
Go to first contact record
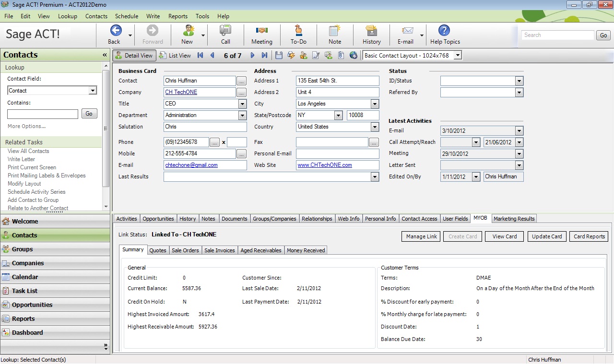click(x=200, y=55)
